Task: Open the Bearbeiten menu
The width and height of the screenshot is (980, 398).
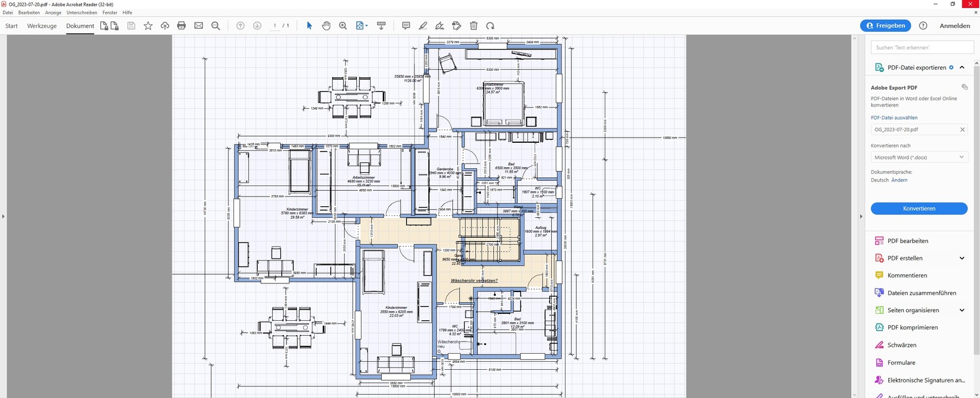Action: tap(29, 13)
